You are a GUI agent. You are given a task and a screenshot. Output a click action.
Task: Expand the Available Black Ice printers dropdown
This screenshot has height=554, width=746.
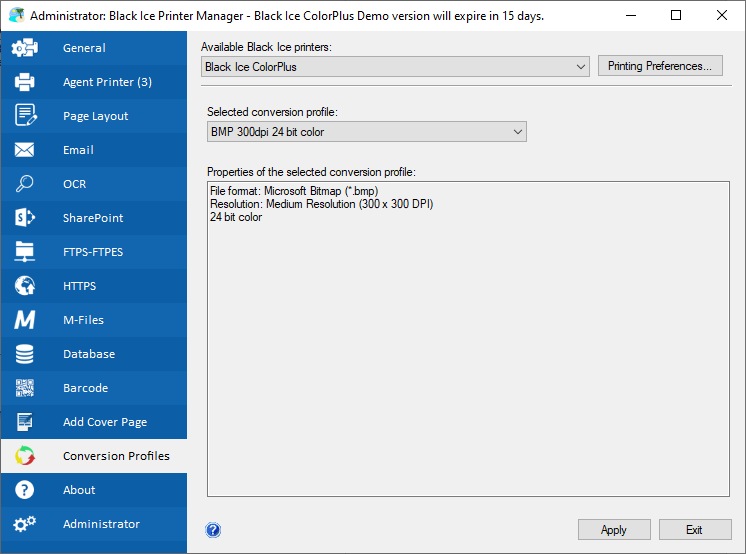[x=395, y=67]
